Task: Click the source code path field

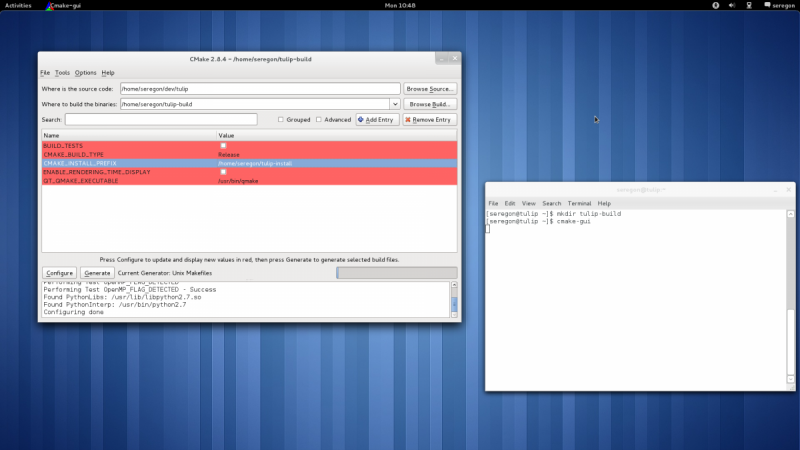Action: (260, 89)
